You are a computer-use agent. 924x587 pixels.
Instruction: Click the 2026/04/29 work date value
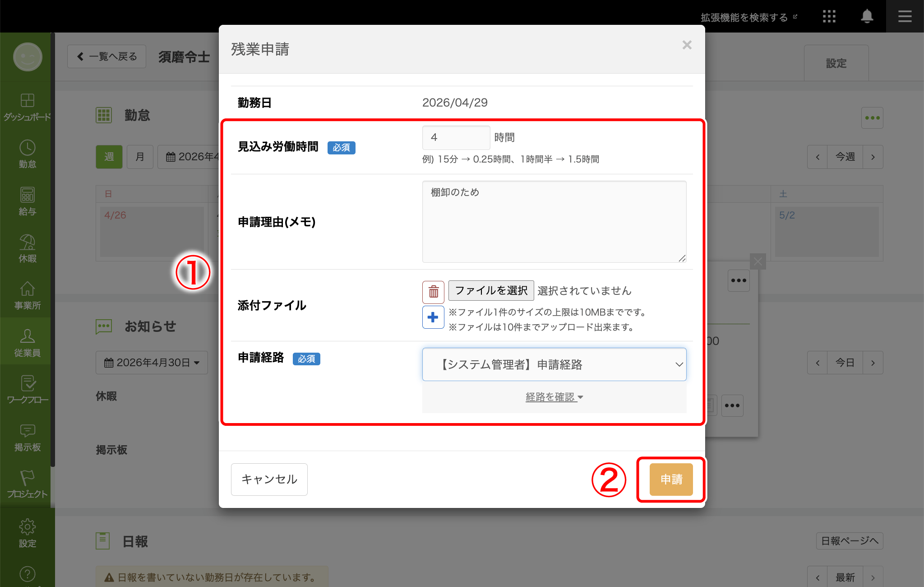pyautogui.click(x=455, y=102)
